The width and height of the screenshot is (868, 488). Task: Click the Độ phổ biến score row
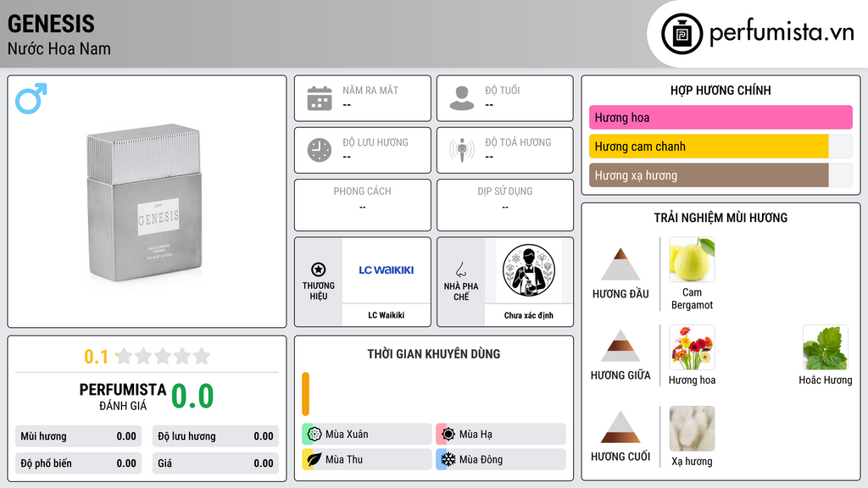tap(78, 463)
